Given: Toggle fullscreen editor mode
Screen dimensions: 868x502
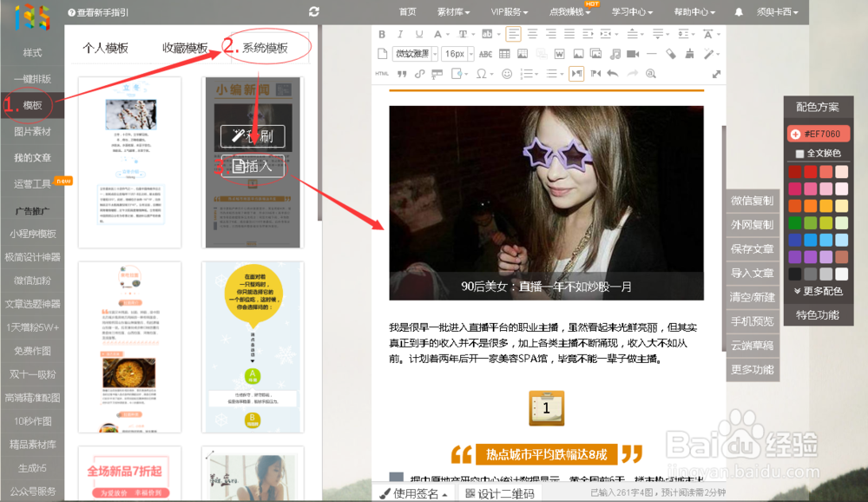Looking at the screenshot, I should (x=716, y=74).
